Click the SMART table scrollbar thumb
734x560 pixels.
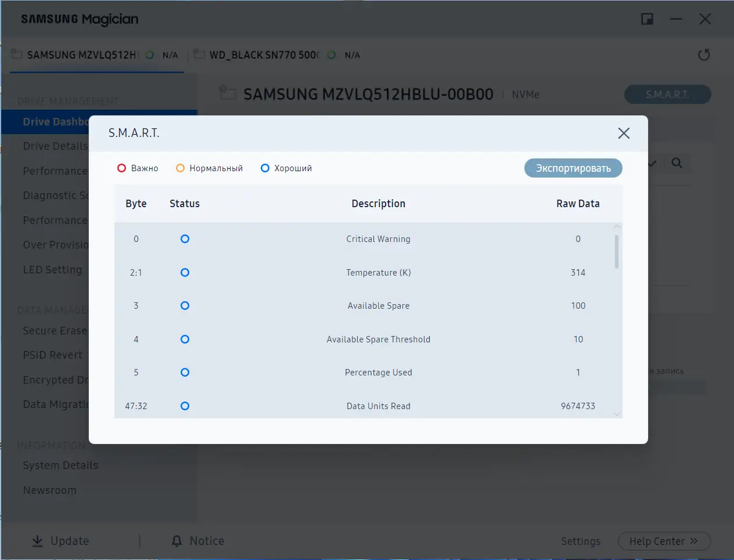[x=617, y=251]
